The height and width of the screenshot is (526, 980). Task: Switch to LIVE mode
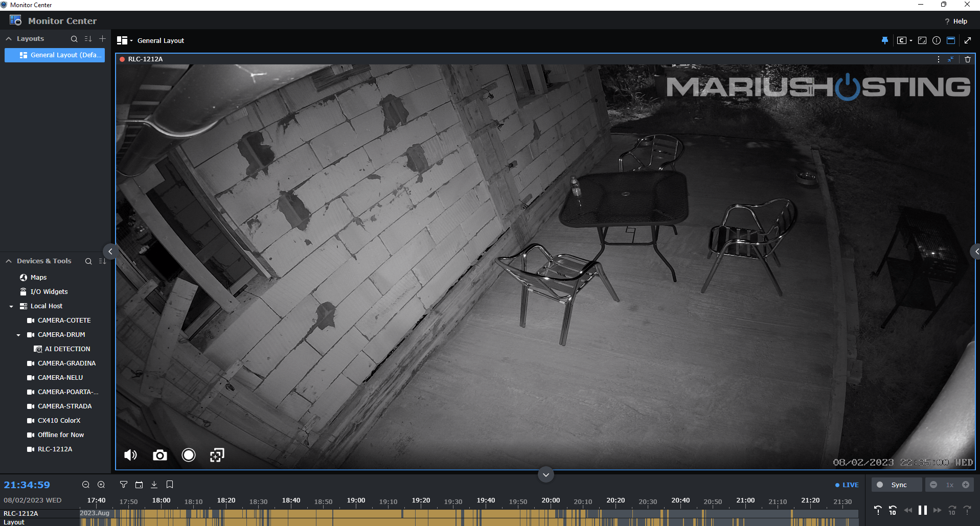[x=847, y=485]
